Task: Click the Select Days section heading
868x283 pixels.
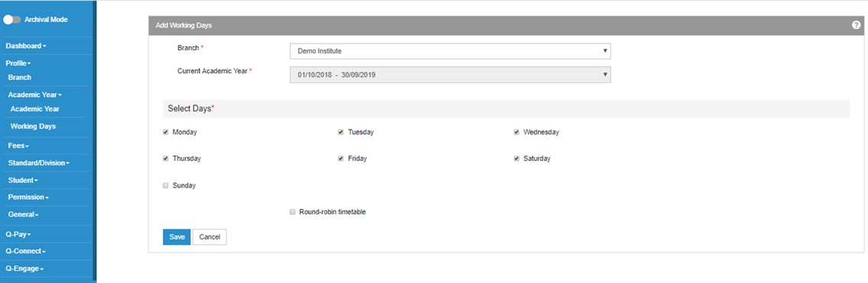Action: [191, 109]
